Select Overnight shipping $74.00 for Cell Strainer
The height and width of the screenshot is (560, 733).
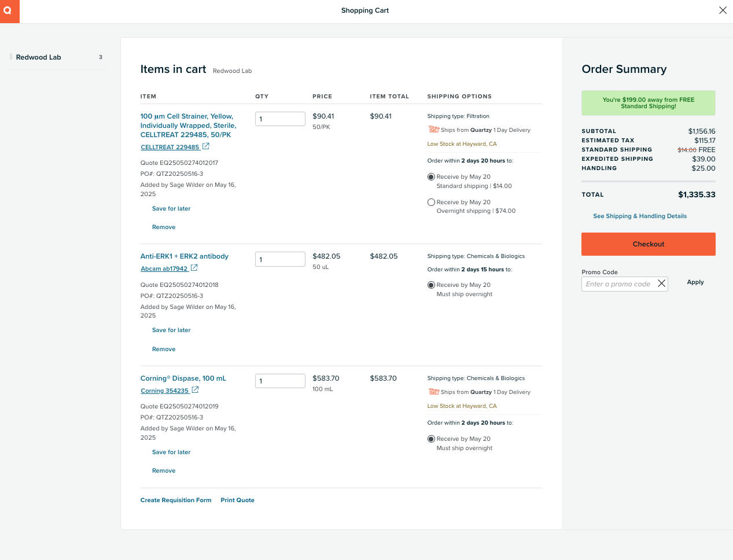431,202
